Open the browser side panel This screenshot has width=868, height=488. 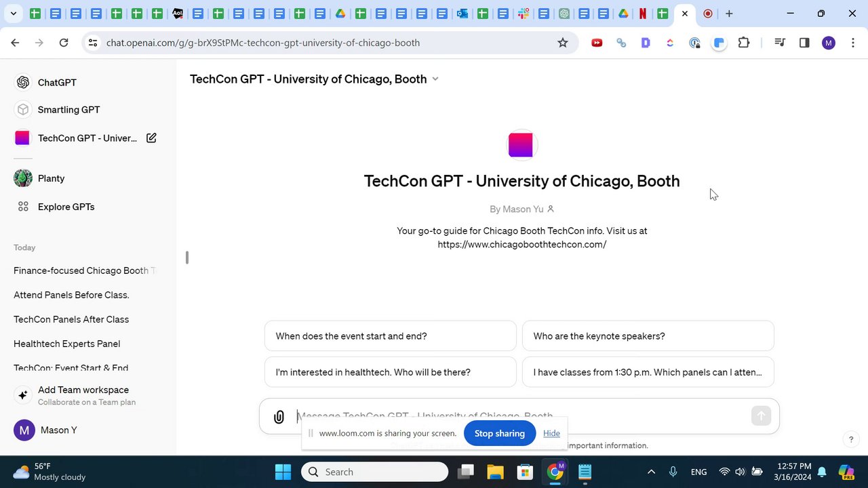(x=804, y=43)
